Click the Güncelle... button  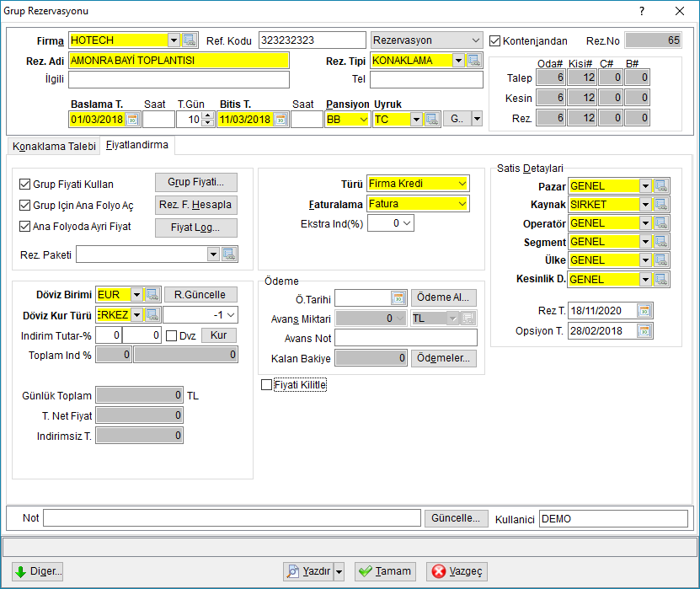(x=456, y=518)
